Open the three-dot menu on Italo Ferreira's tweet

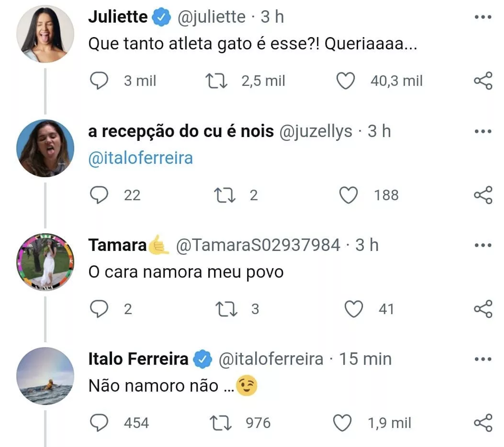[483, 359]
